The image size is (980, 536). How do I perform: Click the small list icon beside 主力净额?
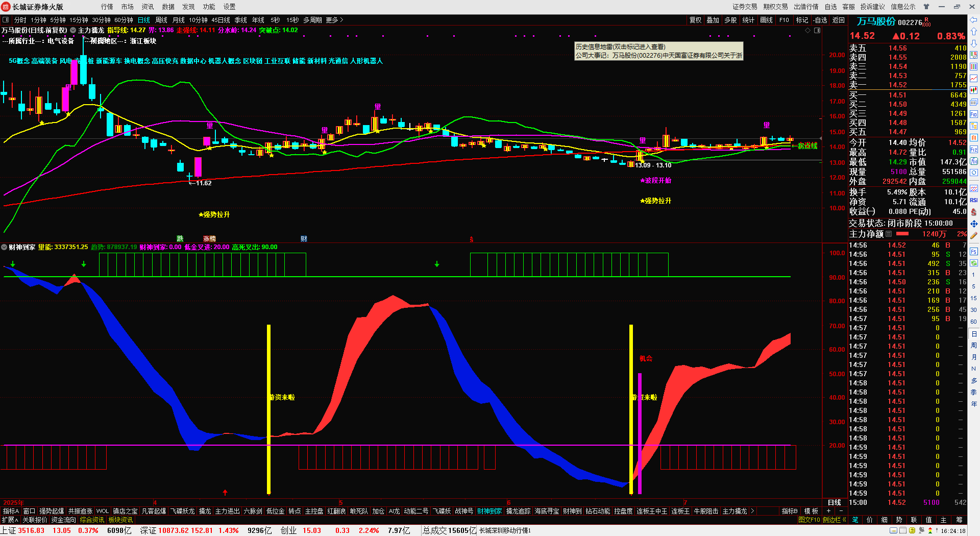pos(889,234)
